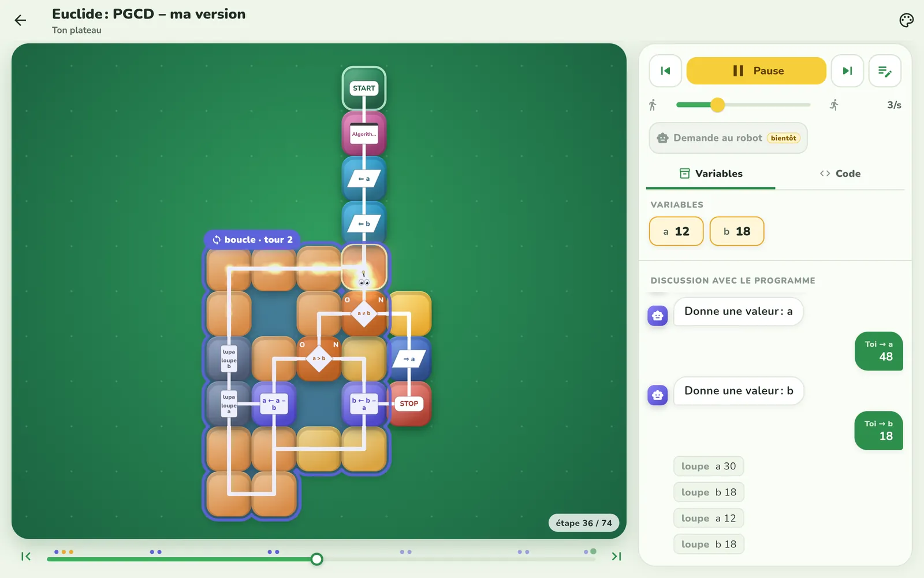Pause the program execution
This screenshot has height=578, width=924.
pos(756,71)
